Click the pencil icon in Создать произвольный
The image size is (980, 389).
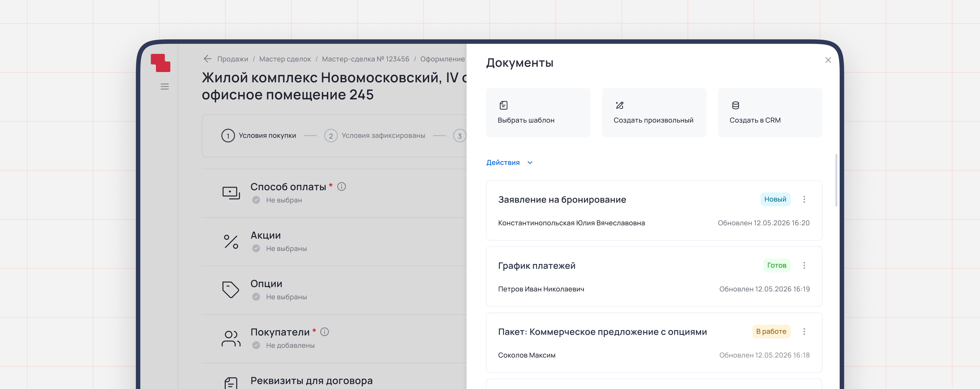(619, 105)
